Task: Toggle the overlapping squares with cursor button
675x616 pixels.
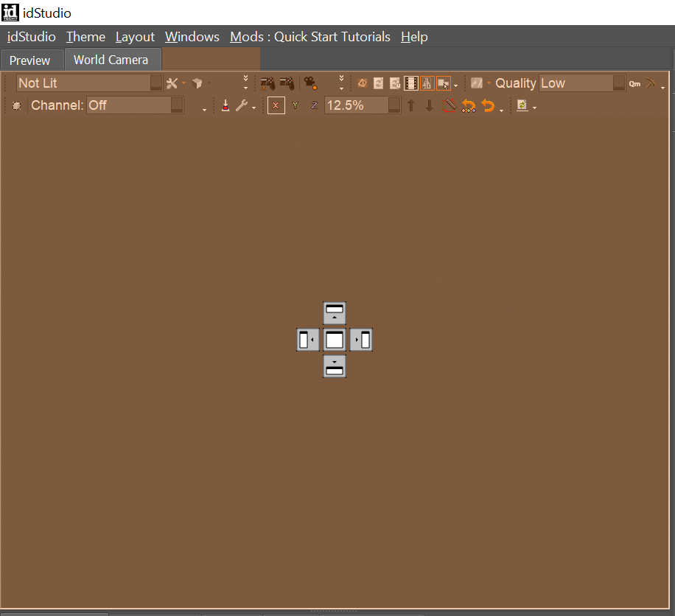Action: (443, 83)
